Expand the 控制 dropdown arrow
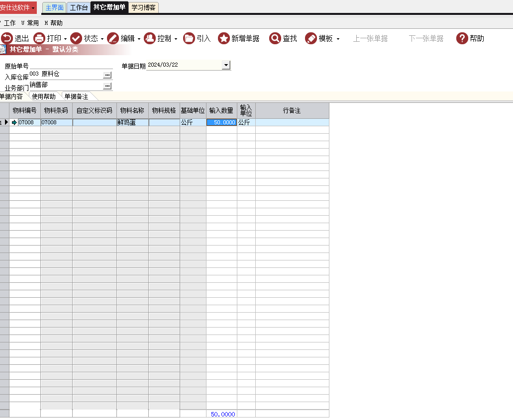The width and height of the screenshot is (513, 420). 176,39
